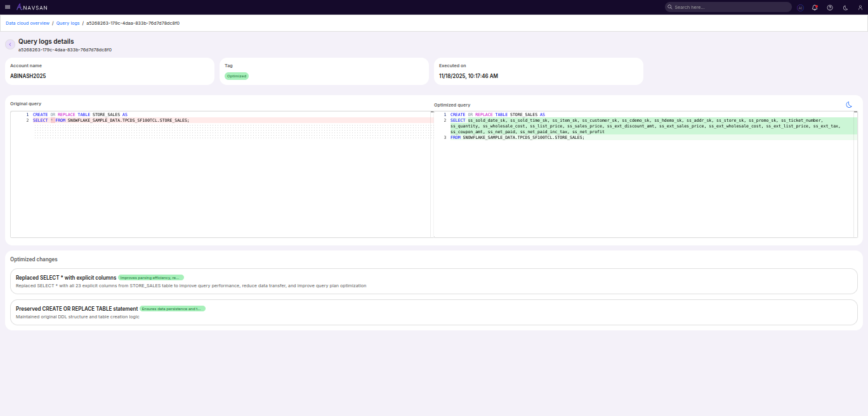Open the 'Query logs' breadcrumb link

point(68,23)
